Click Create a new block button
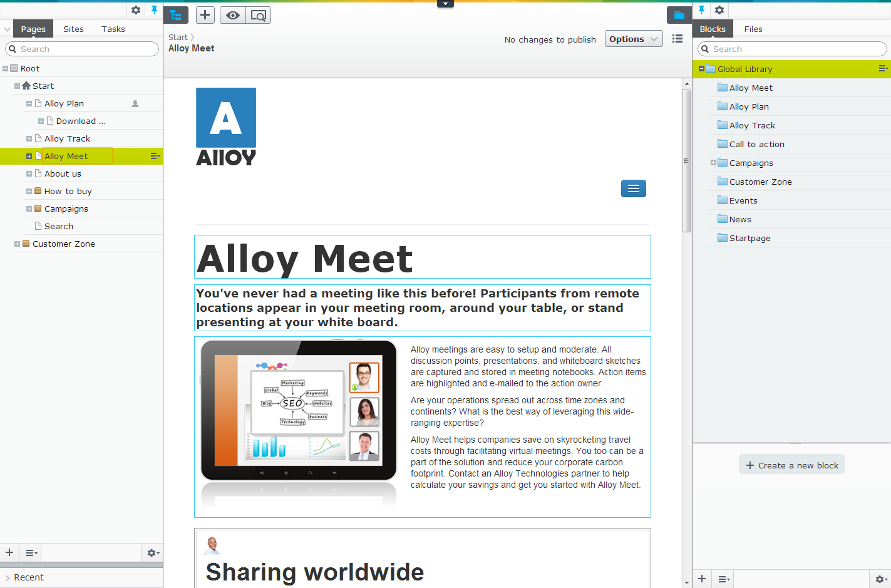This screenshot has height=588, width=891. pyautogui.click(x=791, y=465)
